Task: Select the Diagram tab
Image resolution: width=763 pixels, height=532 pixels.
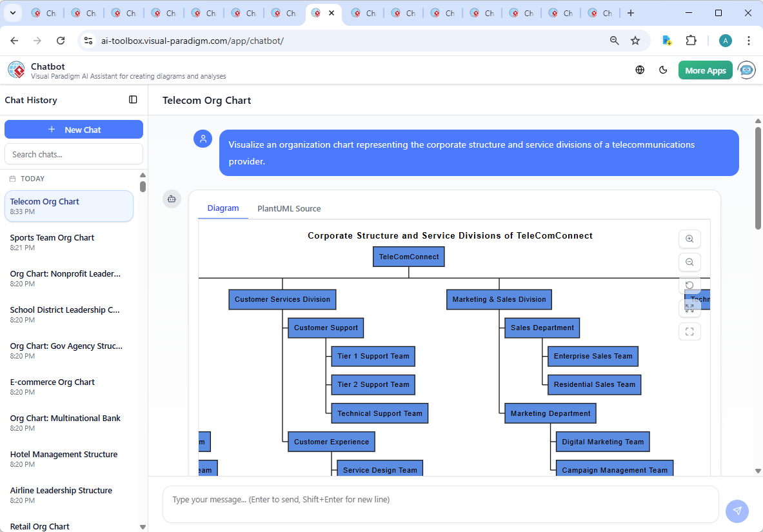Action: tap(223, 208)
